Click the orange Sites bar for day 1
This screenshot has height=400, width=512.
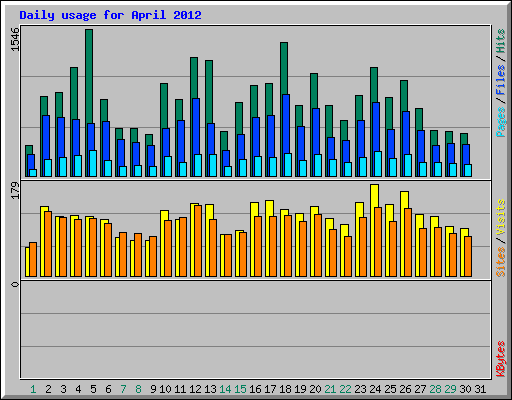pos(33,259)
